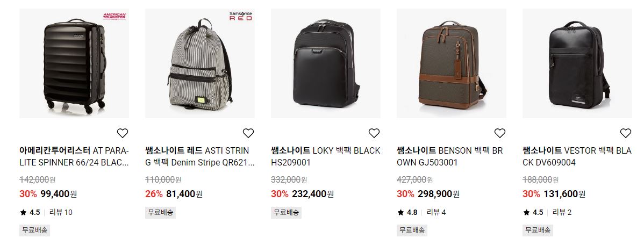Like the VESTOR backpack via heart icon
This screenshot has height=245, width=644.
pyautogui.click(x=625, y=133)
